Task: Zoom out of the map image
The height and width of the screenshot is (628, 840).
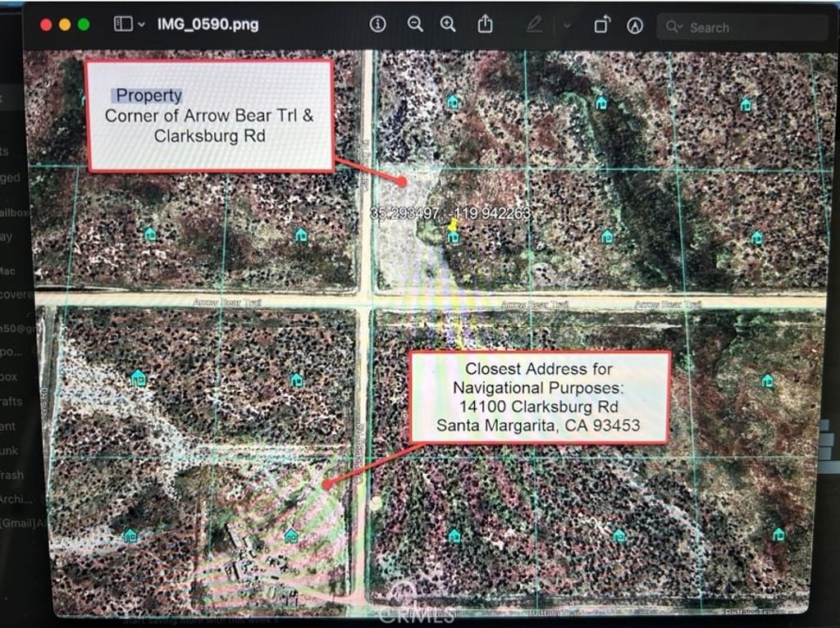Action: tap(415, 25)
